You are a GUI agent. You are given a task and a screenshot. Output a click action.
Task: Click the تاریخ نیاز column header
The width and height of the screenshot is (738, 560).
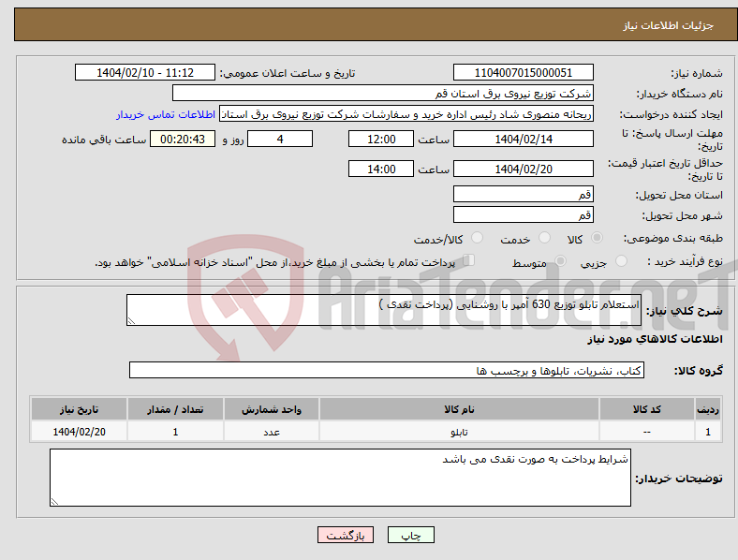coord(79,409)
